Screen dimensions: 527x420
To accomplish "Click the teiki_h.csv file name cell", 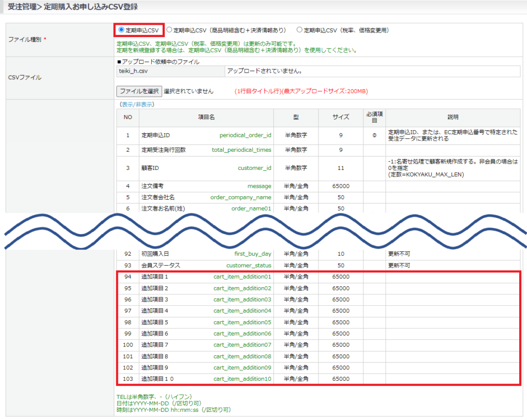I will point(171,71).
